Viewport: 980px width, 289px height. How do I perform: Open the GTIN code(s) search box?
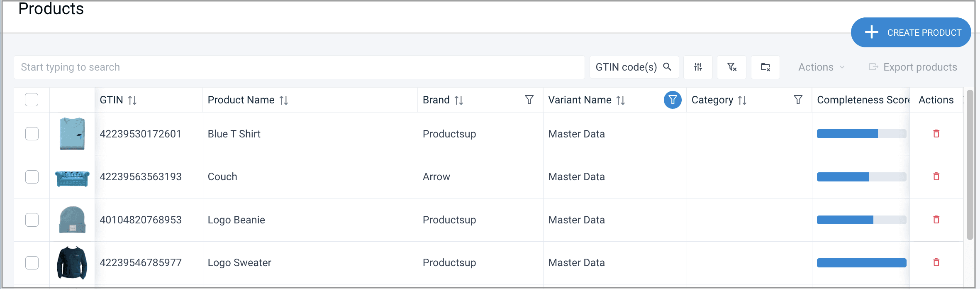click(x=633, y=67)
